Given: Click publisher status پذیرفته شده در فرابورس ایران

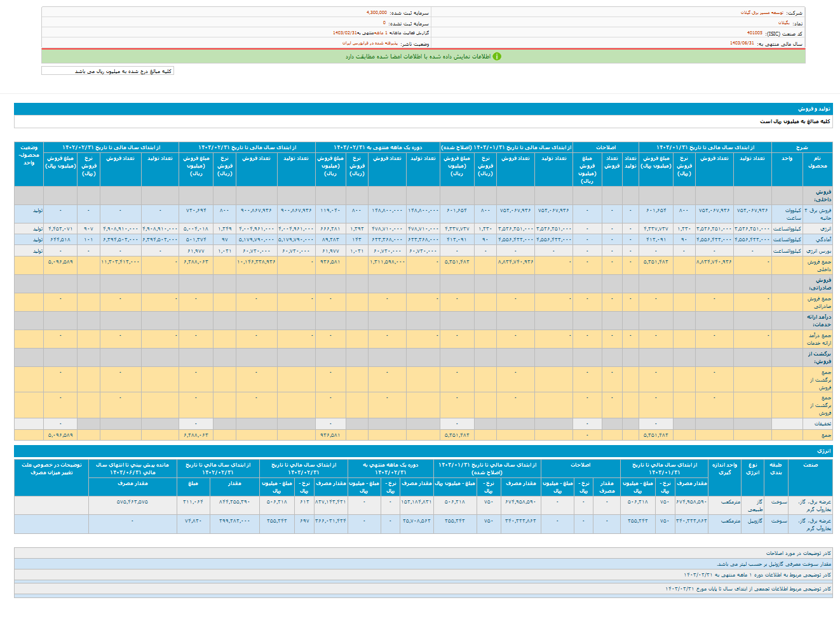Looking at the screenshot, I should (x=369, y=43).
